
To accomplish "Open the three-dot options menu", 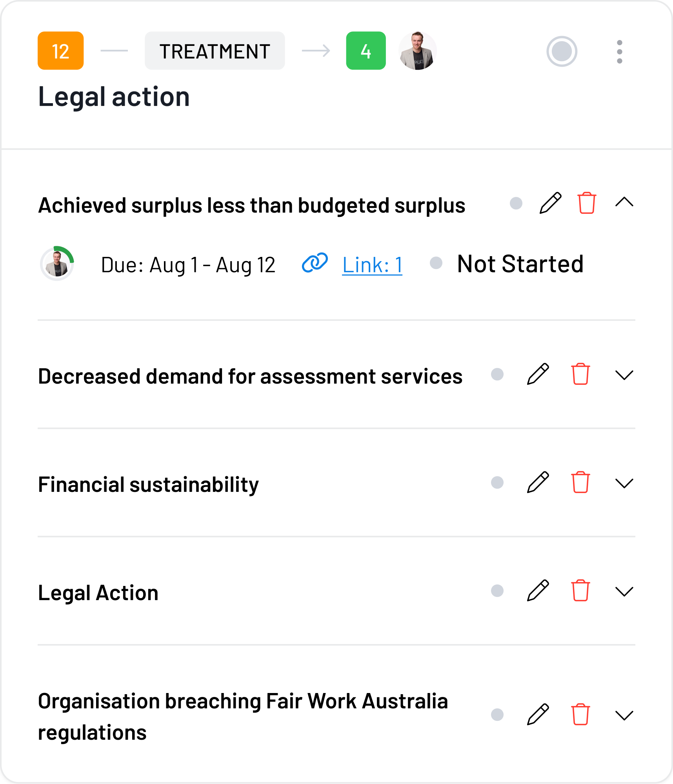I will pyautogui.click(x=619, y=51).
